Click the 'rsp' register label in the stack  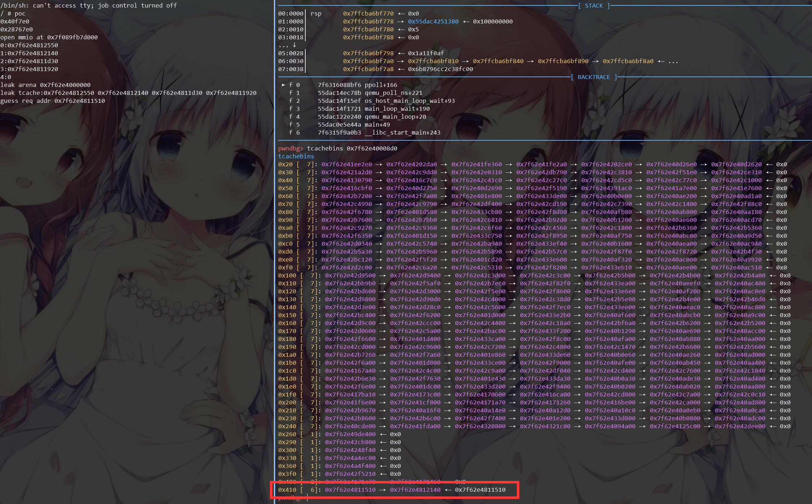point(316,13)
